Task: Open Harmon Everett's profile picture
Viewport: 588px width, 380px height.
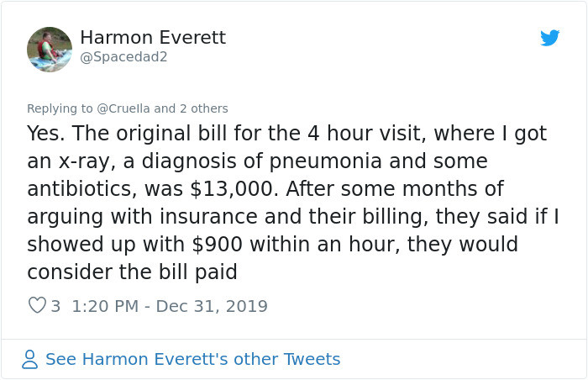Action: coord(50,50)
